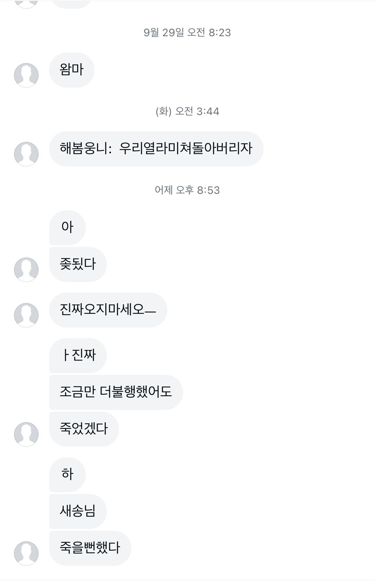Click the 하 message bubble
This screenshot has height=588, width=375.
pyautogui.click(x=67, y=474)
